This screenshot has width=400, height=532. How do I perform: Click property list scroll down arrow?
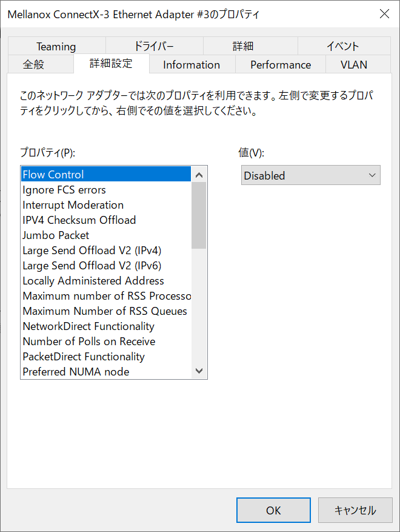coord(199,371)
